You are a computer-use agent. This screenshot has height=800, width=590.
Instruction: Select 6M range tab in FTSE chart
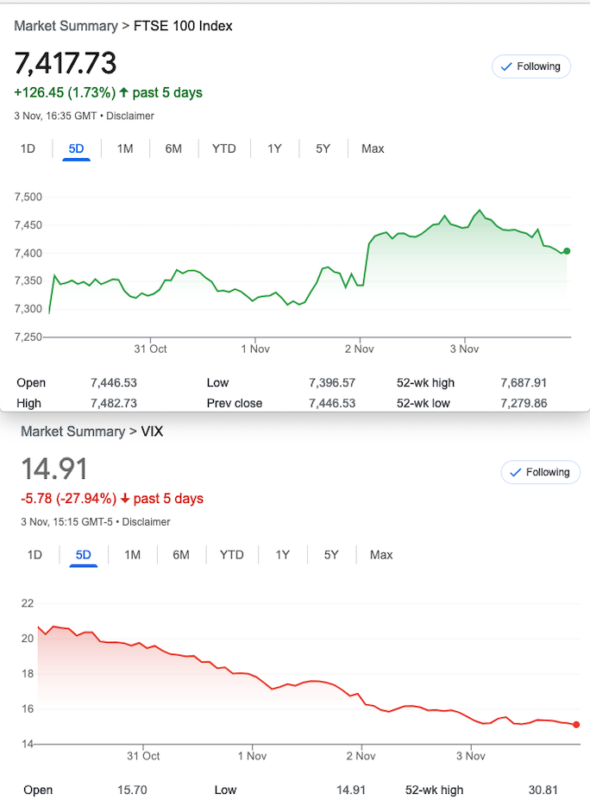[174, 149]
